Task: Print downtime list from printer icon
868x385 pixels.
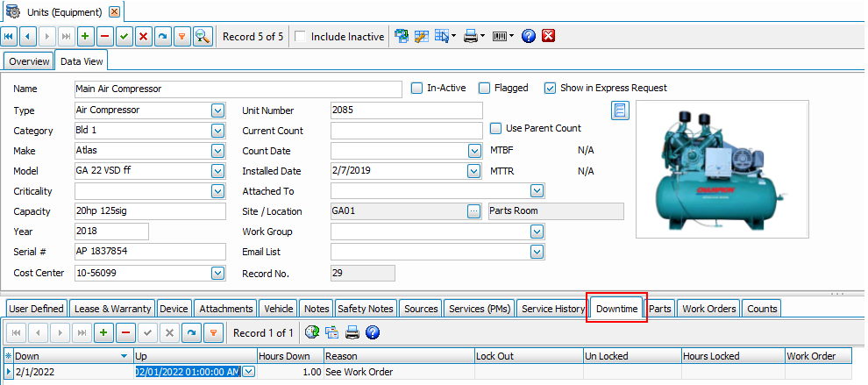Action: coord(352,333)
